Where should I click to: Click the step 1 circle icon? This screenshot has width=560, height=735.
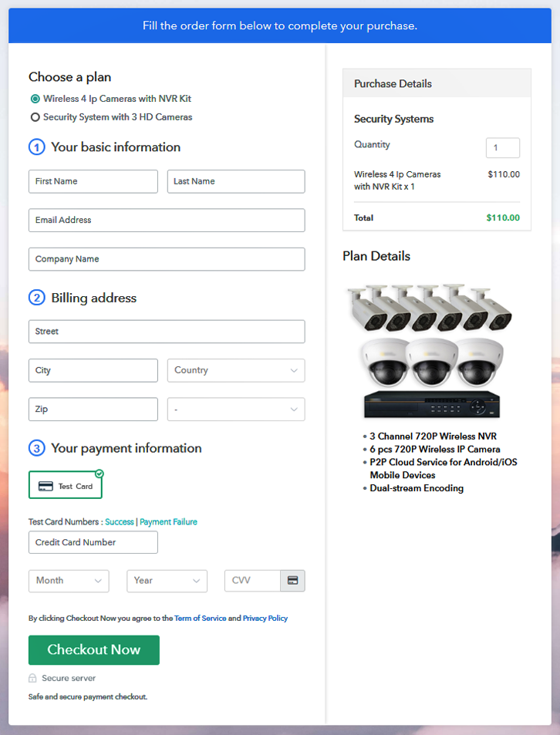coord(36,147)
